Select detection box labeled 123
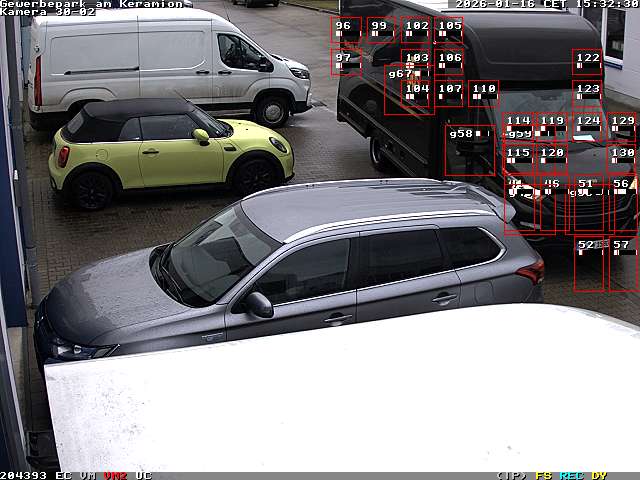640x480 pixels. coord(587,93)
